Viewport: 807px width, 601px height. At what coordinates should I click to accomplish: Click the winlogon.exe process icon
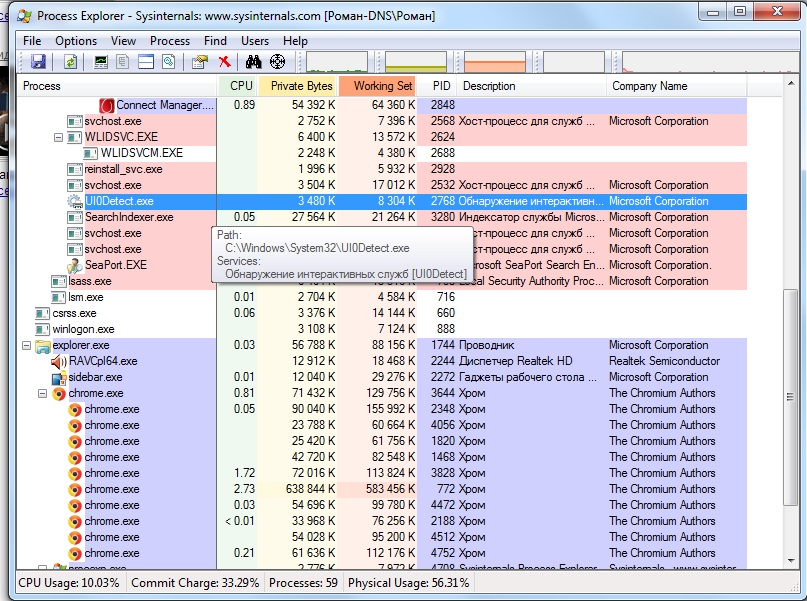[42, 329]
